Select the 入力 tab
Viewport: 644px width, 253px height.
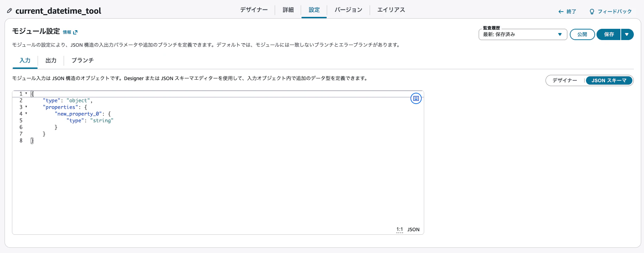click(25, 60)
